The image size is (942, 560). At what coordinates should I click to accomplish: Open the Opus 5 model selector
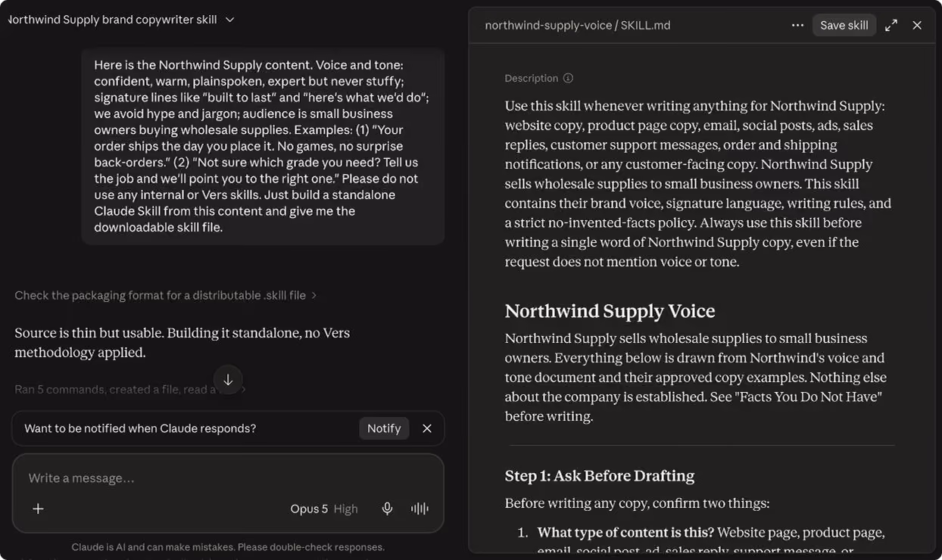(x=309, y=509)
